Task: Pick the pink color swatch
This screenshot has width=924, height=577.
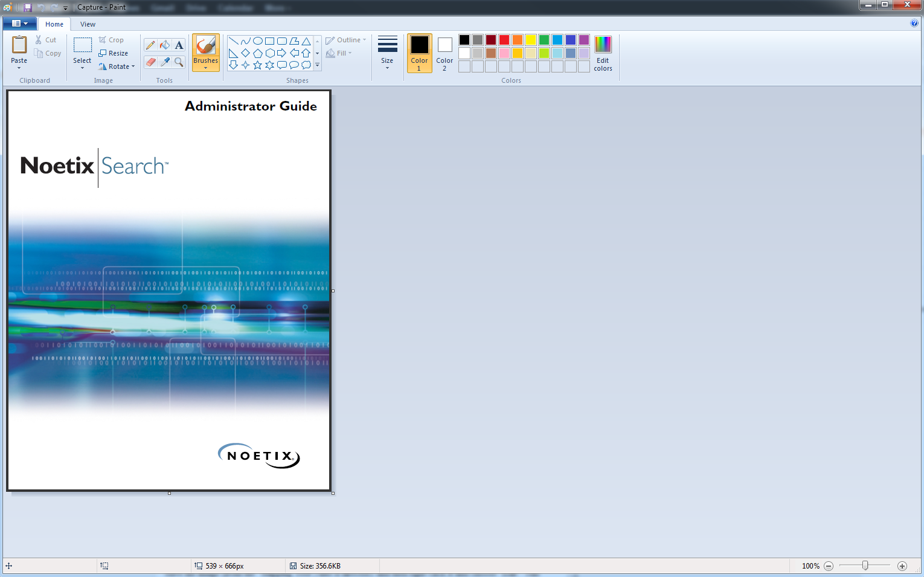Action: coord(504,53)
